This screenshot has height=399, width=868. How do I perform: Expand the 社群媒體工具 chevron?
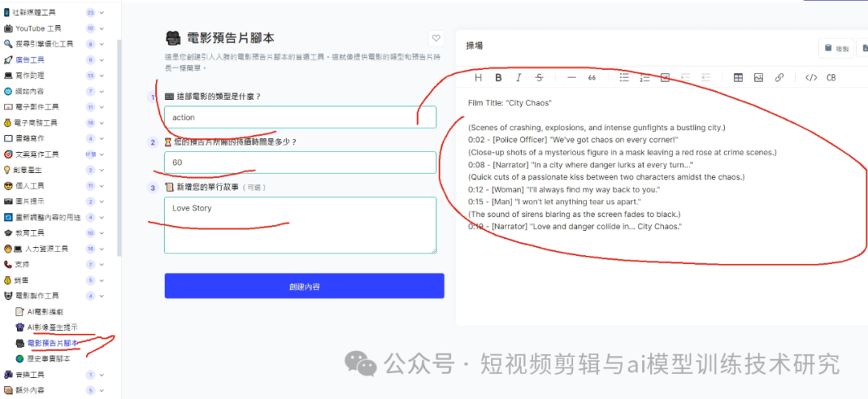102,12
